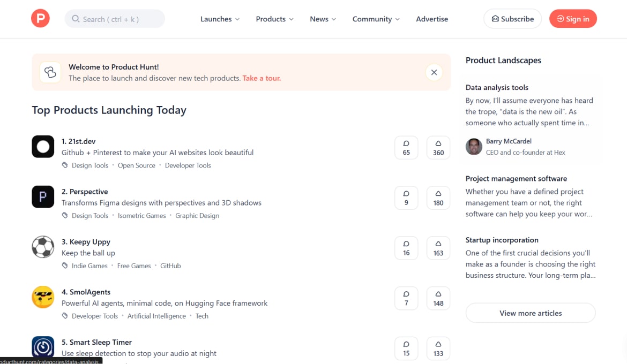Upvote the Perspective product

pos(438,198)
